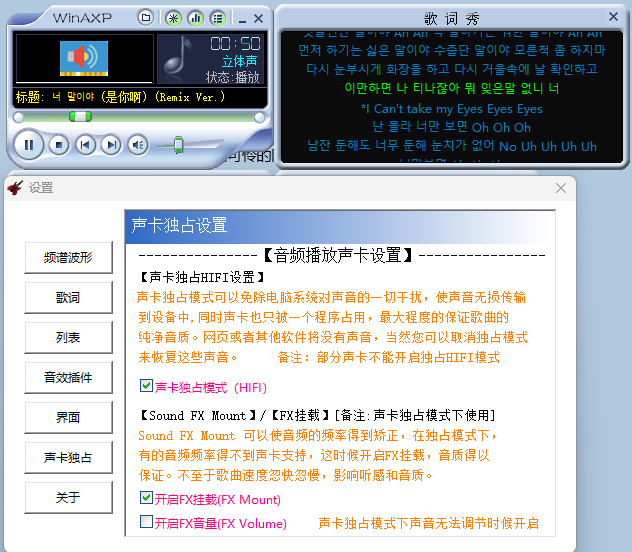Pause playback in WinAXP player

[x=29, y=145]
